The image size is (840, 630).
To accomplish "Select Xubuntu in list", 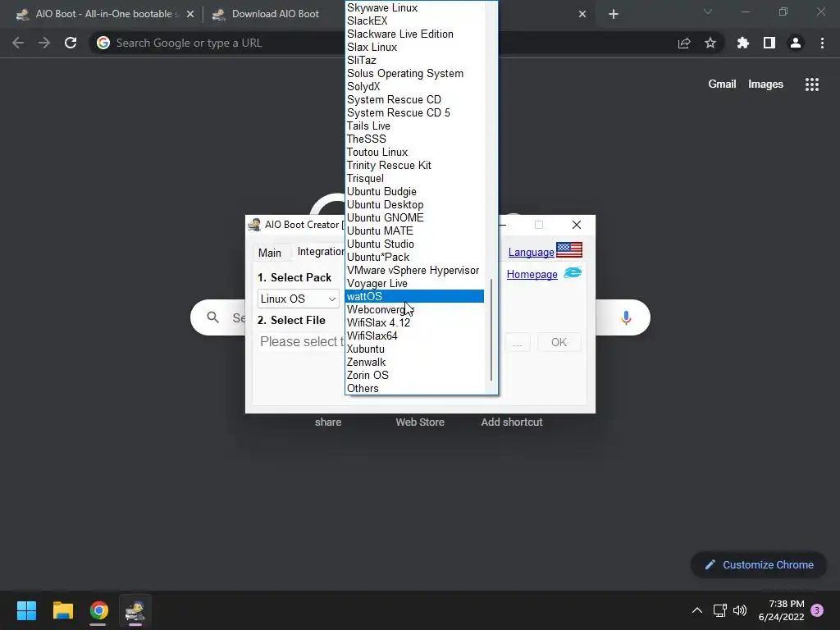I will click(x=414, y=349).
